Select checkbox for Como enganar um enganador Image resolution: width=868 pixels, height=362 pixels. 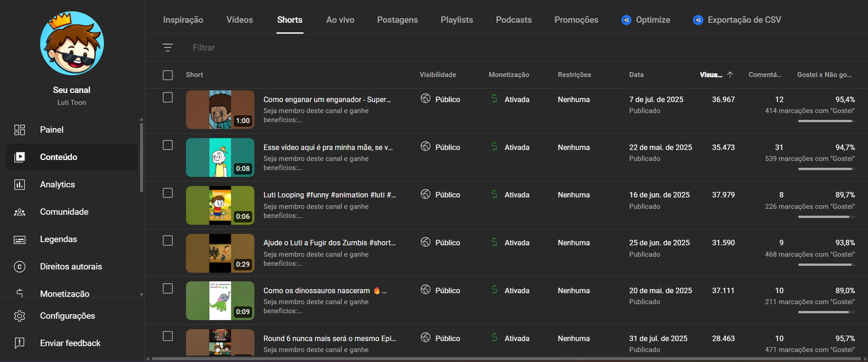(x=168, y=97)
